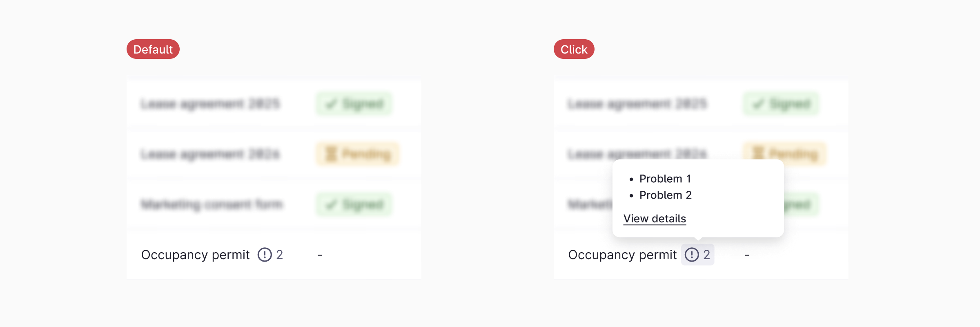Click the Signed badge in the Click panel
This screenshot has width=980, height=327.
pyautogui.click(x=781, y=104)
